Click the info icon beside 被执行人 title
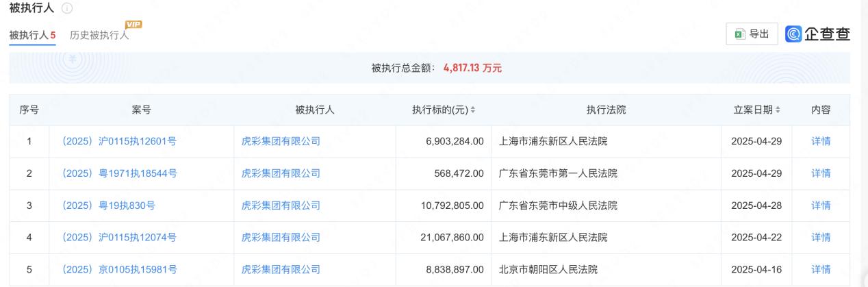 [x=66, y=10]
